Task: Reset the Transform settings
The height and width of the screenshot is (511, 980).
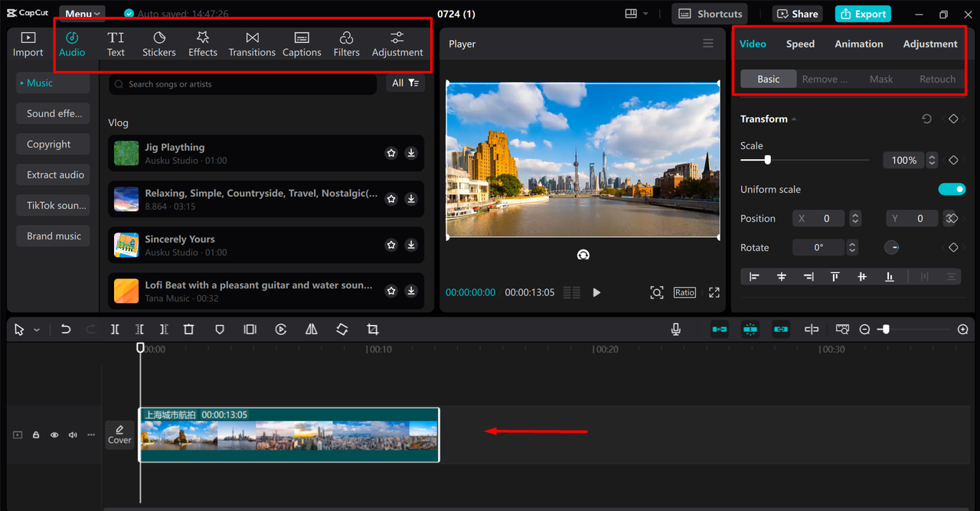Action: [x=926, y=119]
